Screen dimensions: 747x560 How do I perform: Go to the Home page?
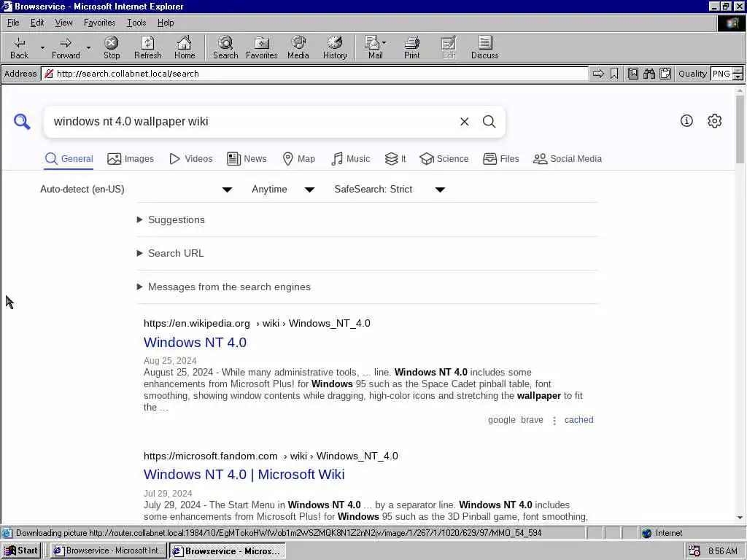pyautogui.click(x=185, y=47)
